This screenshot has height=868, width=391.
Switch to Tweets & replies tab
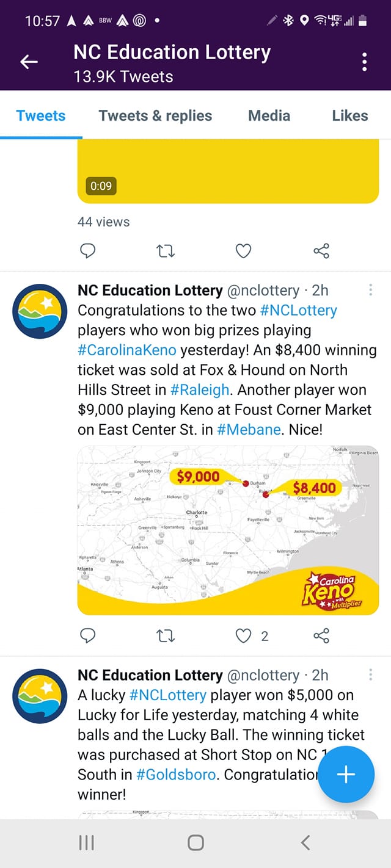tap(155, 115)
